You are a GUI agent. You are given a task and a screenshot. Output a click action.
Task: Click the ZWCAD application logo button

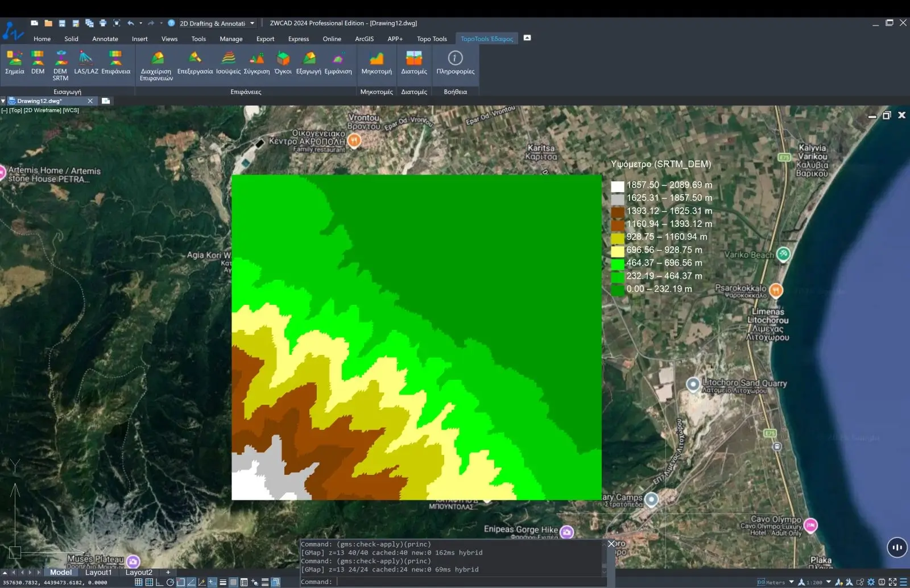13,31
